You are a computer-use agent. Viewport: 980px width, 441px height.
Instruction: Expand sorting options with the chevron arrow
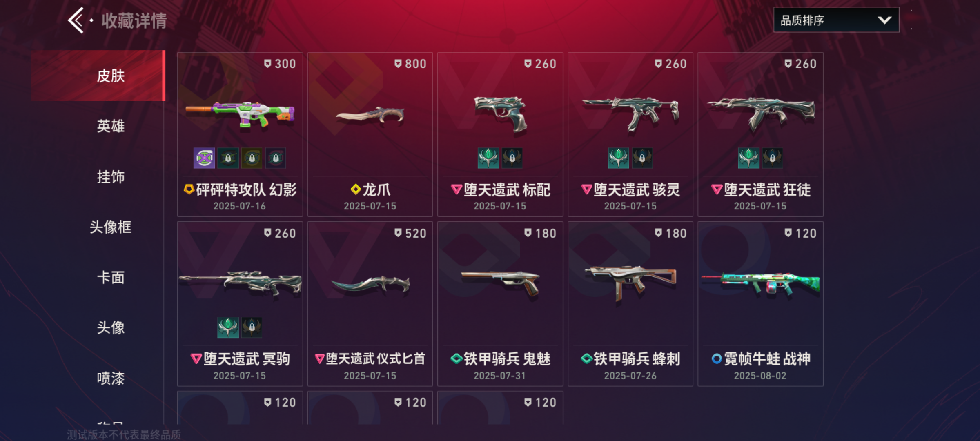point(884,20)
